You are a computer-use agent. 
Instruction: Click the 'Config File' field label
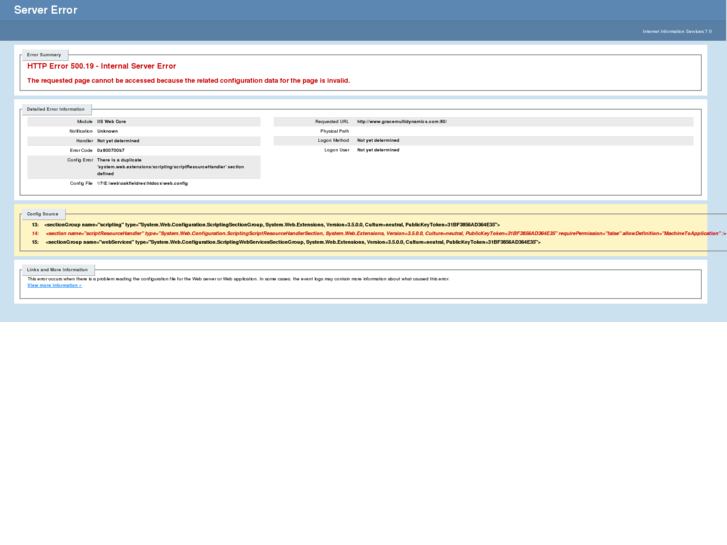point(81,184)
